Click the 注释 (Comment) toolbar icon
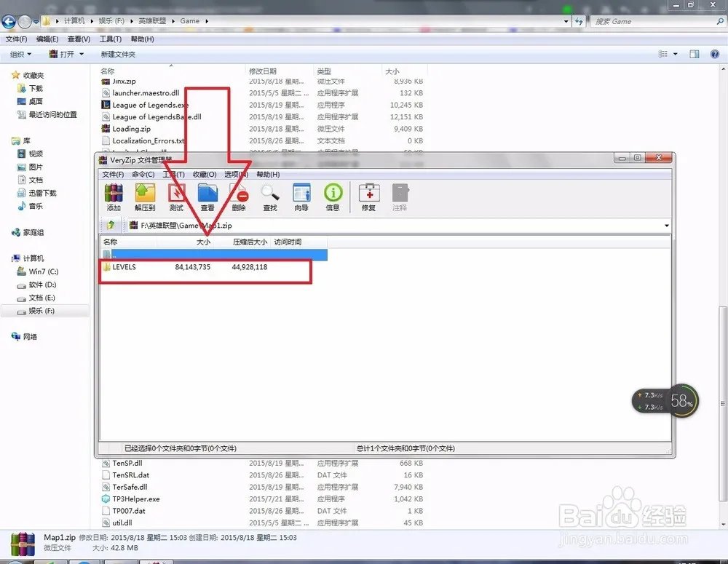Viewport: 728px width, 564px height. tap(400, 197)
